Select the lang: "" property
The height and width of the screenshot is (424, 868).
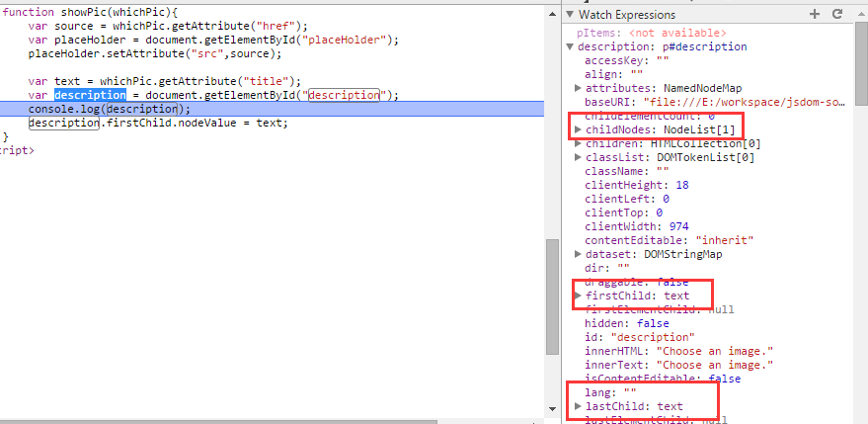pyautogui.click(x=610, y=393)
